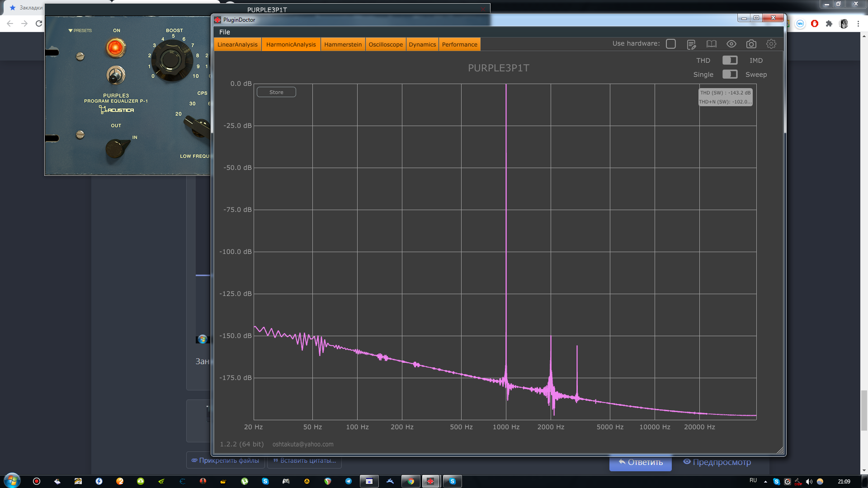Viewport: 868px width, 488px height.
Task: Switch to the Performance tab
Action: coord(459,44)
